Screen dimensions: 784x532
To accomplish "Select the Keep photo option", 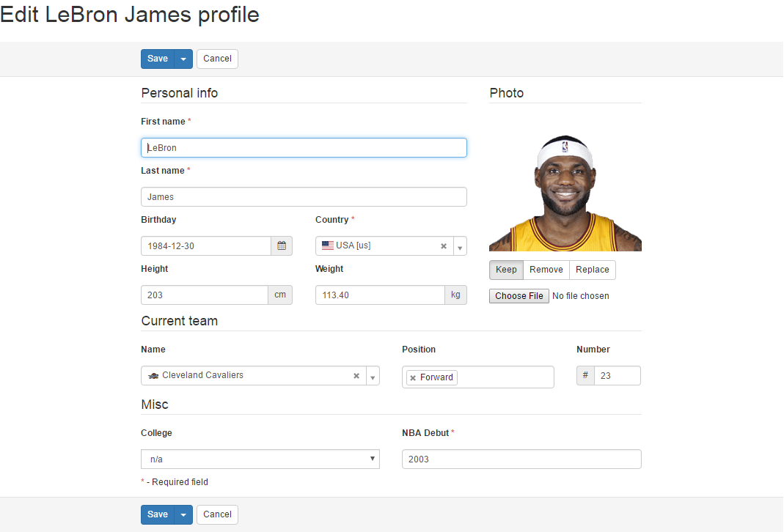I will click(506, 270).
